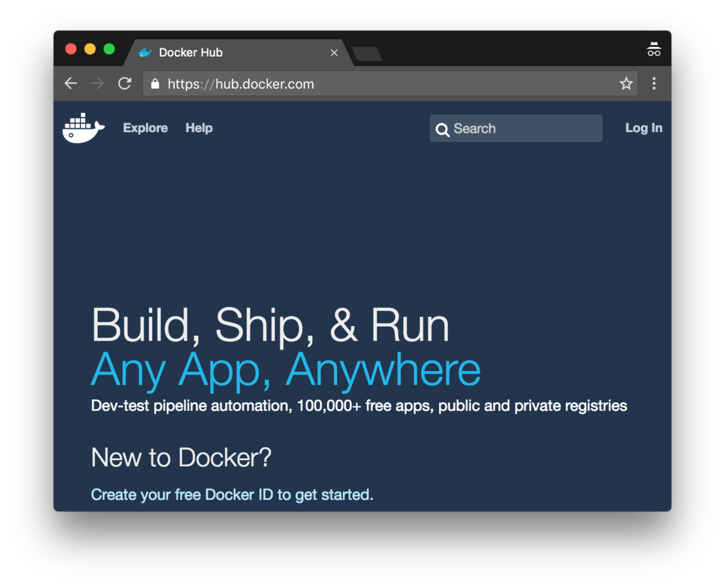The width and height of the screenshot is (725, 588).
Task: Click the browser forward arrow
Action: click(x=97, y=83)
